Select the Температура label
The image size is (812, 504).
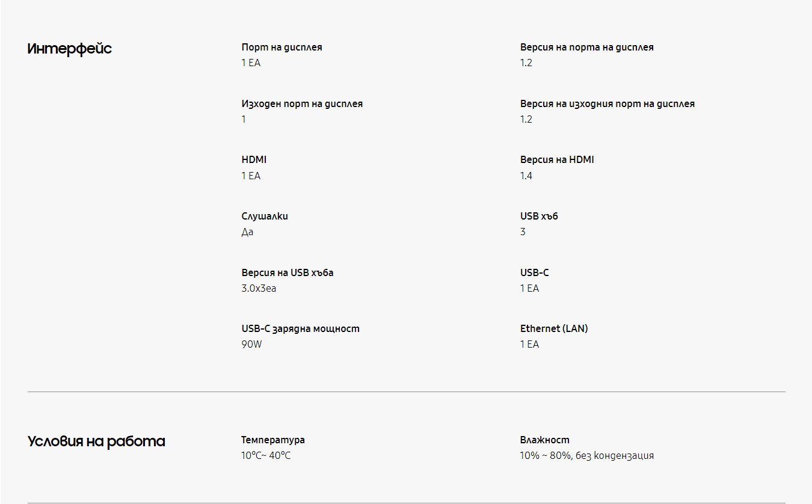coord(273,440)
